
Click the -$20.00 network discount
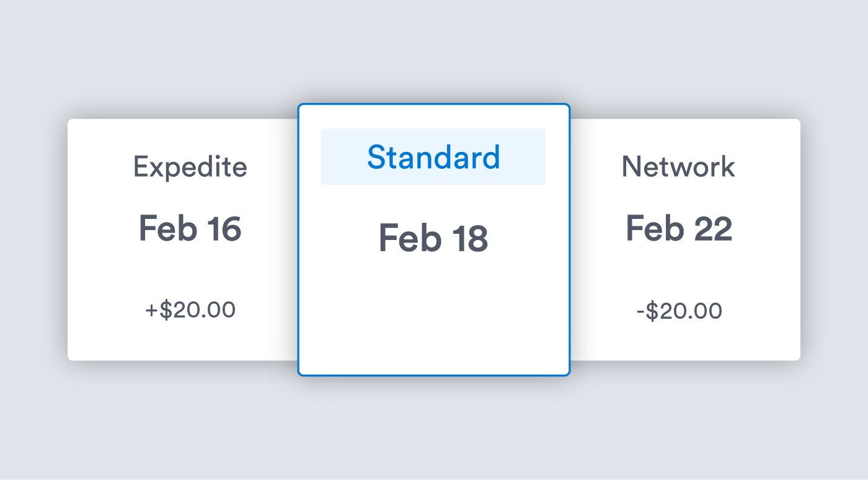(679, 311)
